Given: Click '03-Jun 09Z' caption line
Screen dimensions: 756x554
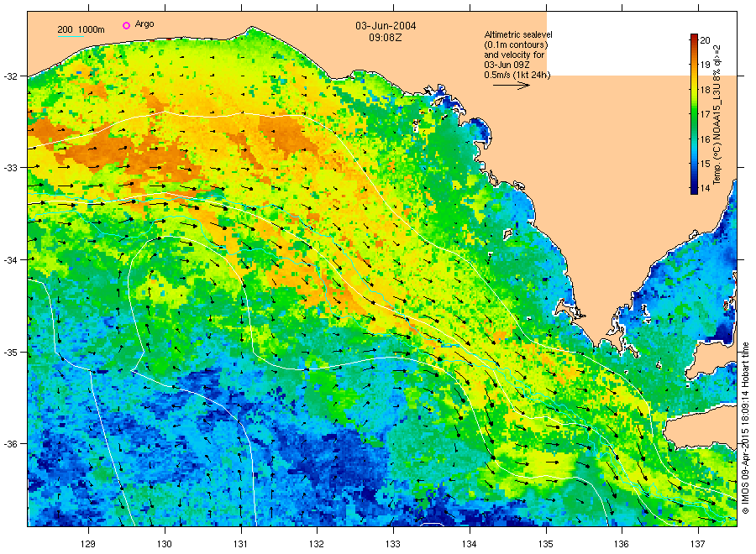Looking at the screenshot, I should click(507, 65).
